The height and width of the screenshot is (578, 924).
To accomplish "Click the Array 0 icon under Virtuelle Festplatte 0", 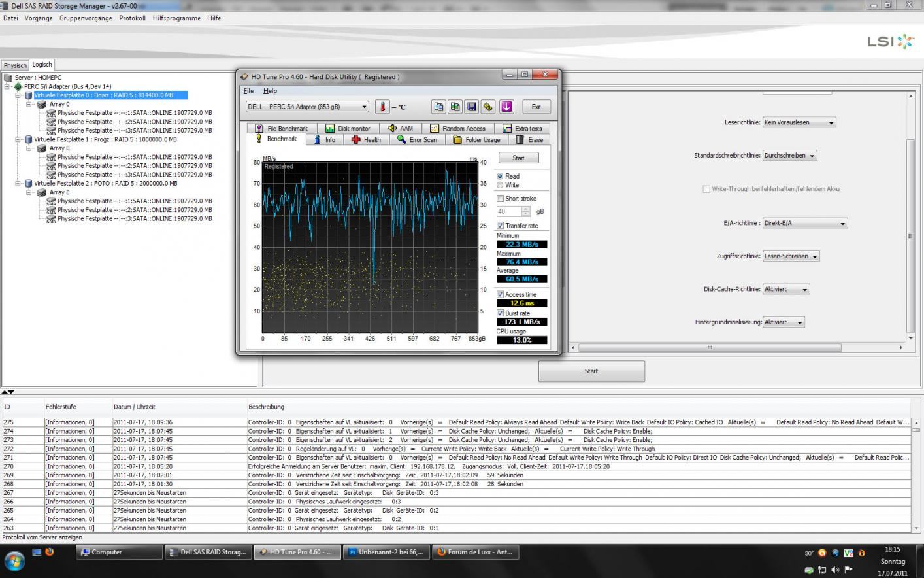I will click(x=42, y=104).
